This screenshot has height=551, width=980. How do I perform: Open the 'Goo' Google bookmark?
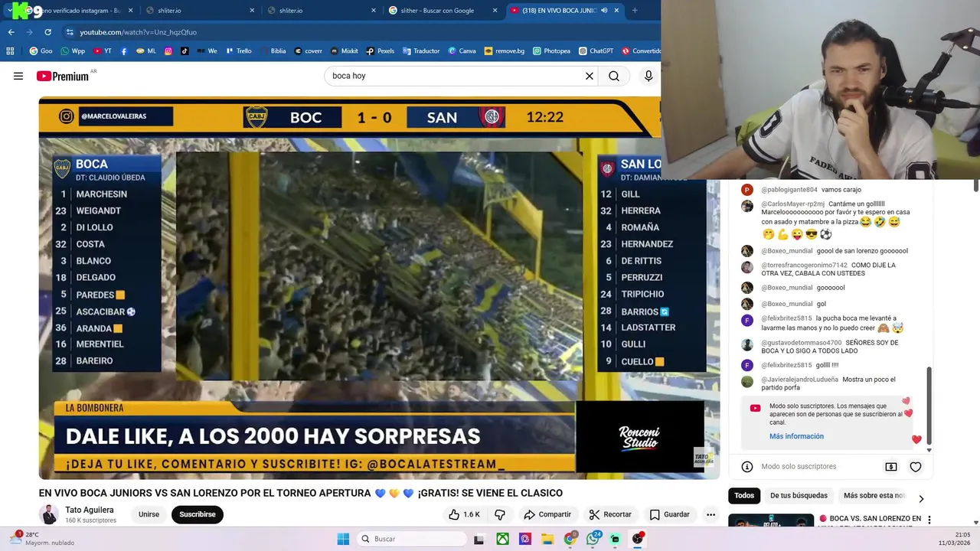pyautogui.click(x=41, y=51)
